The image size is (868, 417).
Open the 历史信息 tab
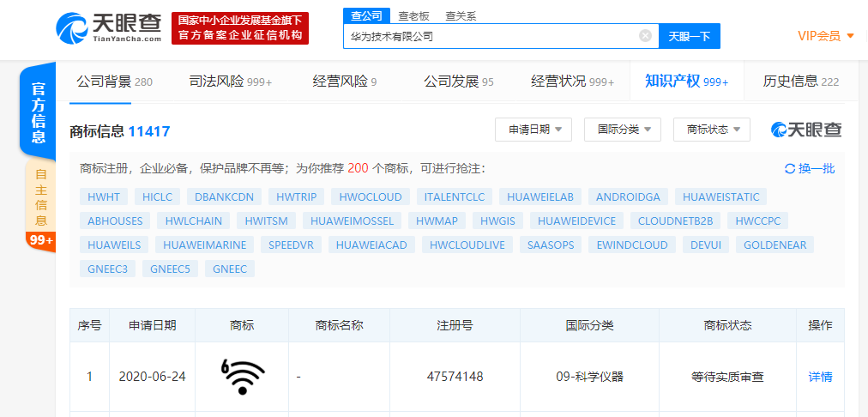(800, 82)
